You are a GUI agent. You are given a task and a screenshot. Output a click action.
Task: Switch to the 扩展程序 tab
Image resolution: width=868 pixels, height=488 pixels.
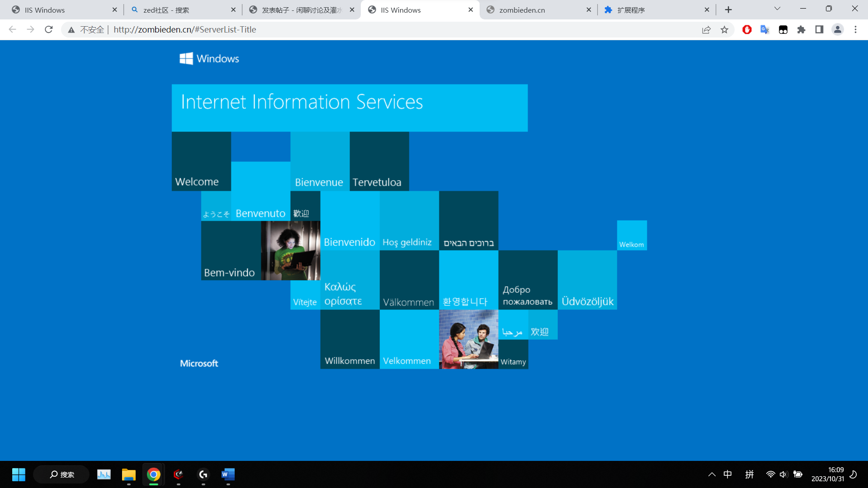click(656, 10)
